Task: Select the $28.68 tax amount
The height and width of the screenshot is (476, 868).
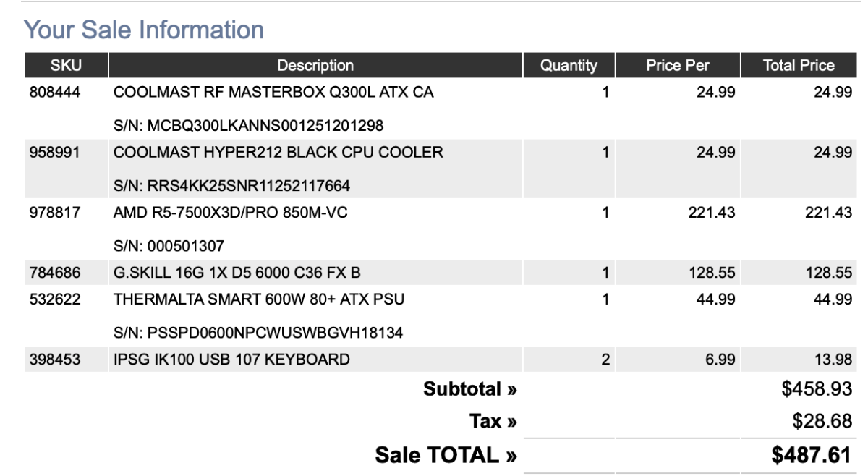Action: pos(822,420)
